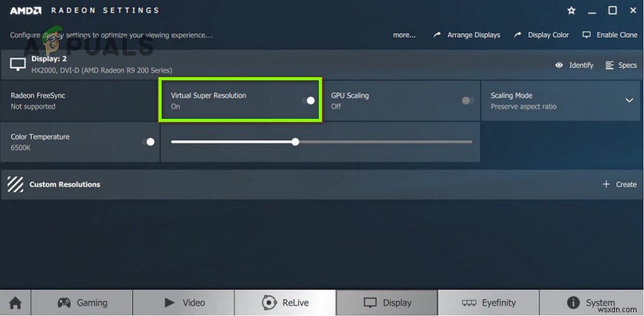Click the Enable Clone label
Viewport: 644px width, 316px height.
(617, 35)
